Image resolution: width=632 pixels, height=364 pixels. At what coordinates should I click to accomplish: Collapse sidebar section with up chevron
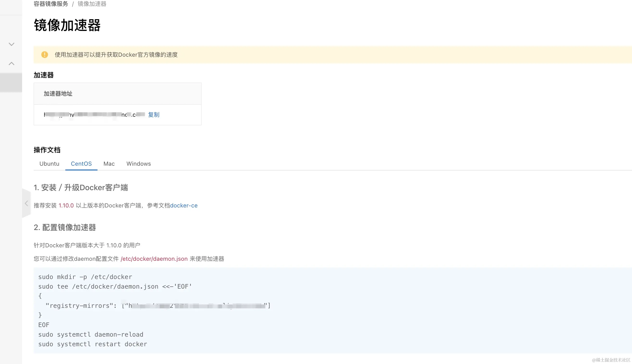click(12, 63)
